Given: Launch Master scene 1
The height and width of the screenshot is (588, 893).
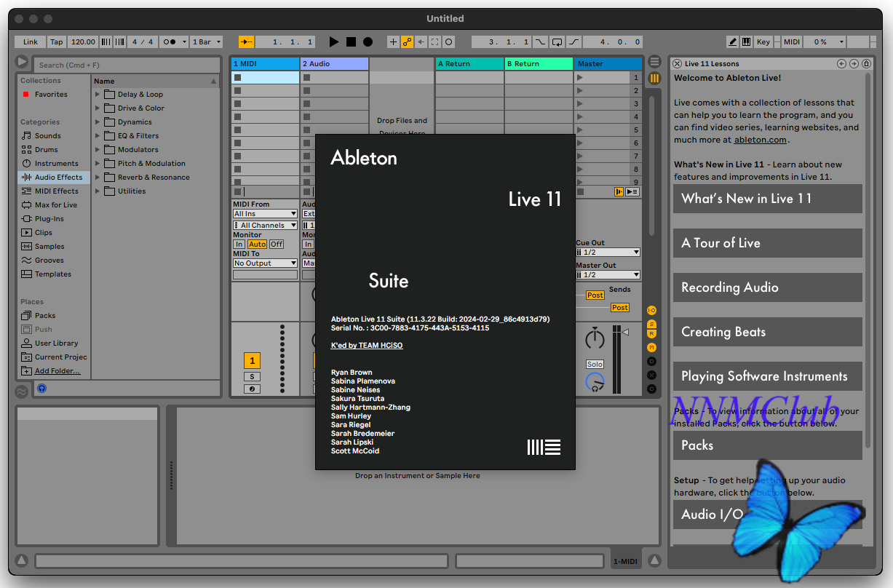Looking at the screenshot, I should click(580, 77).
